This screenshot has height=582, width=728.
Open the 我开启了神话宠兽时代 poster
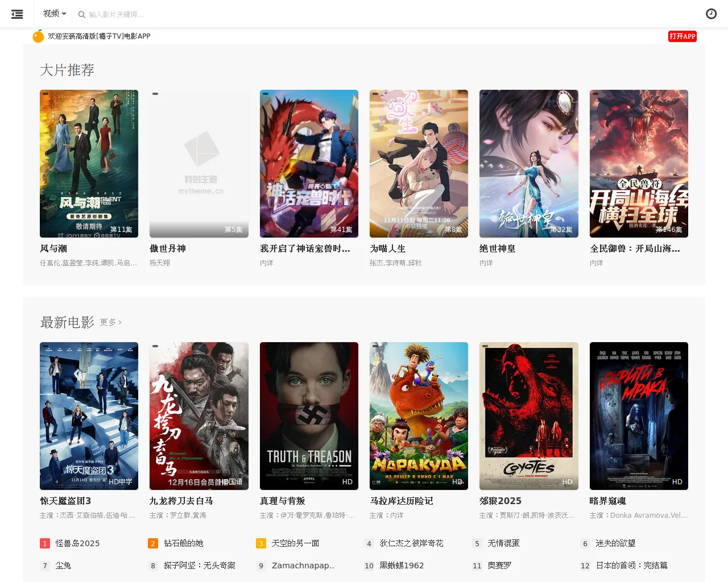(x=309, y=164)
